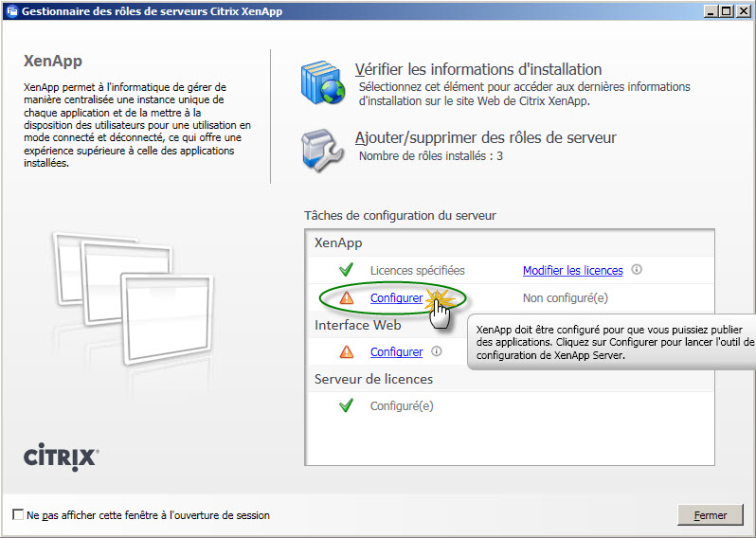Viewport: 756px width, 538px height.
Task: Click 'Non configuré(e)' status text
Action: coord(565,298)
